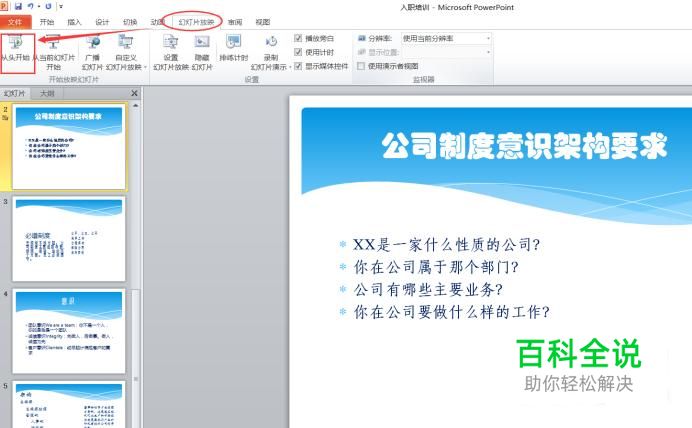Select slide 5 thumbnail
This screenshot has width=692, height=428.
coord(69,405)
